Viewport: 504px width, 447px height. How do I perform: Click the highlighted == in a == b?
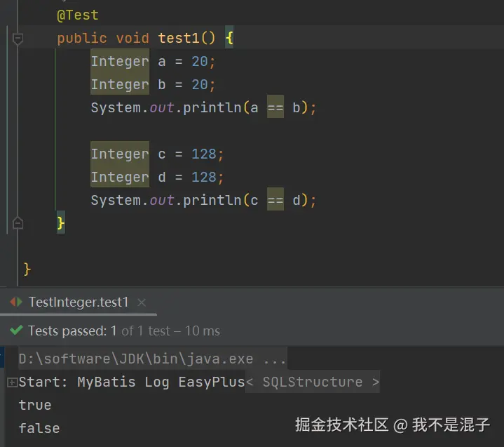coord(275,107)
